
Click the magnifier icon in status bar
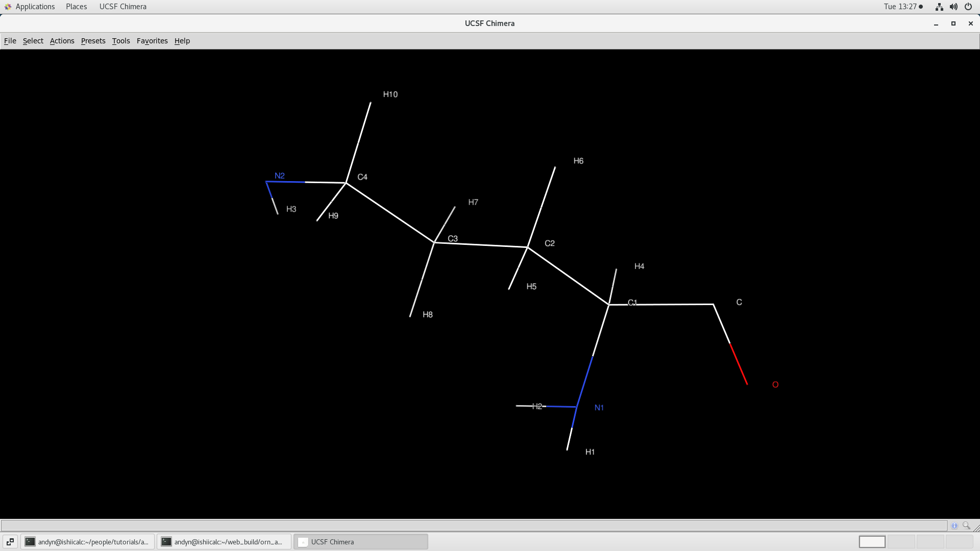tap(966, 525)
